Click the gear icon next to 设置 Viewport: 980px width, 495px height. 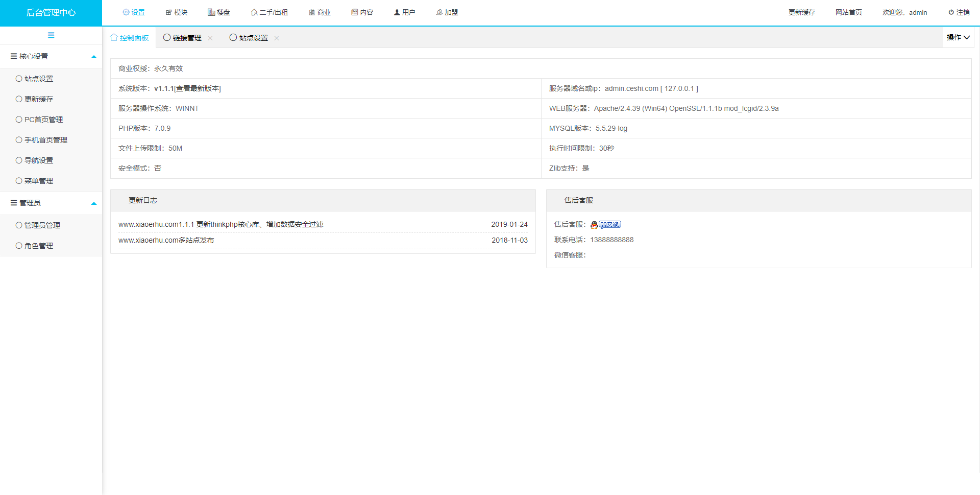[126, 12]
